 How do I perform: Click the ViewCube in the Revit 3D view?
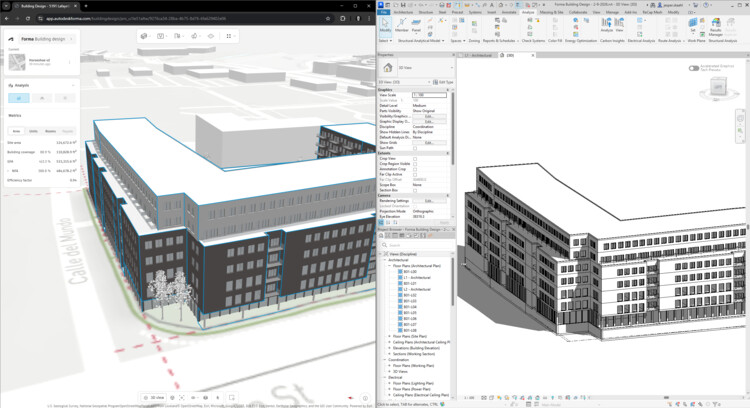click(x=717, y=88)
